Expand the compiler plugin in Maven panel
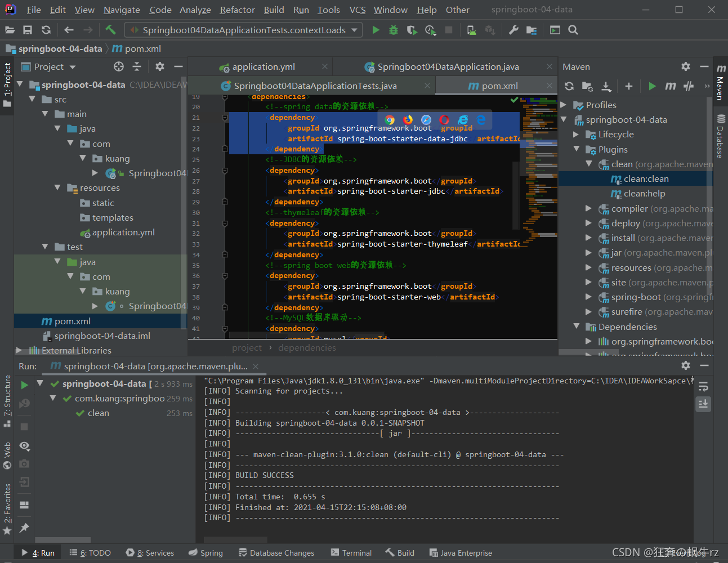Image resolution: width=728 pixels, height=563 pixels. [x=588, y=208]
